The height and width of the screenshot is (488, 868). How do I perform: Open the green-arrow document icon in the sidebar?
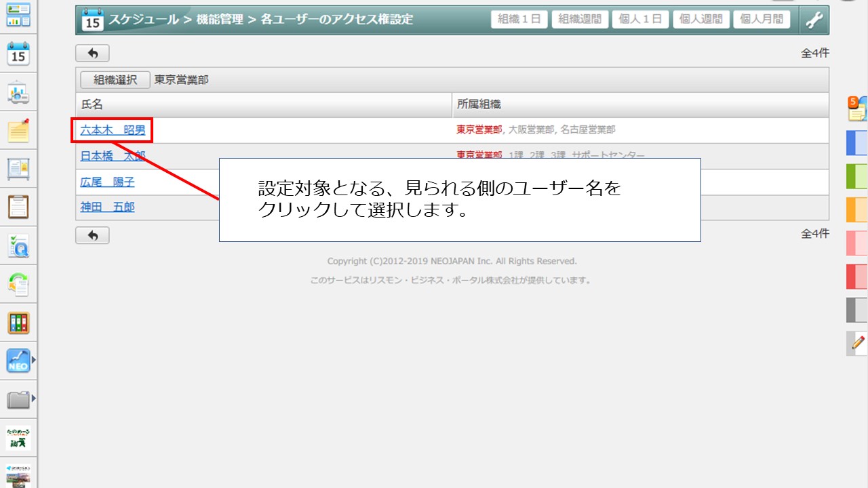(18, 284)
